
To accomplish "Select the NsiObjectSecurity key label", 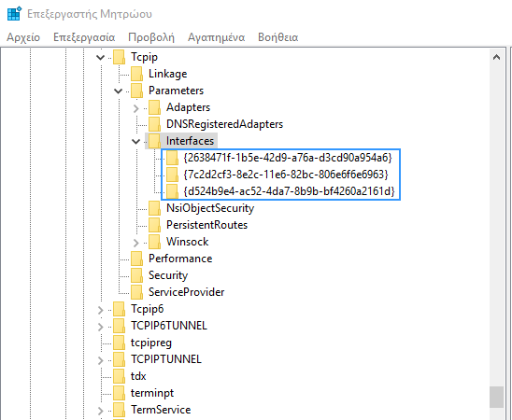I will pyautogui.click(x=210, y=208).
